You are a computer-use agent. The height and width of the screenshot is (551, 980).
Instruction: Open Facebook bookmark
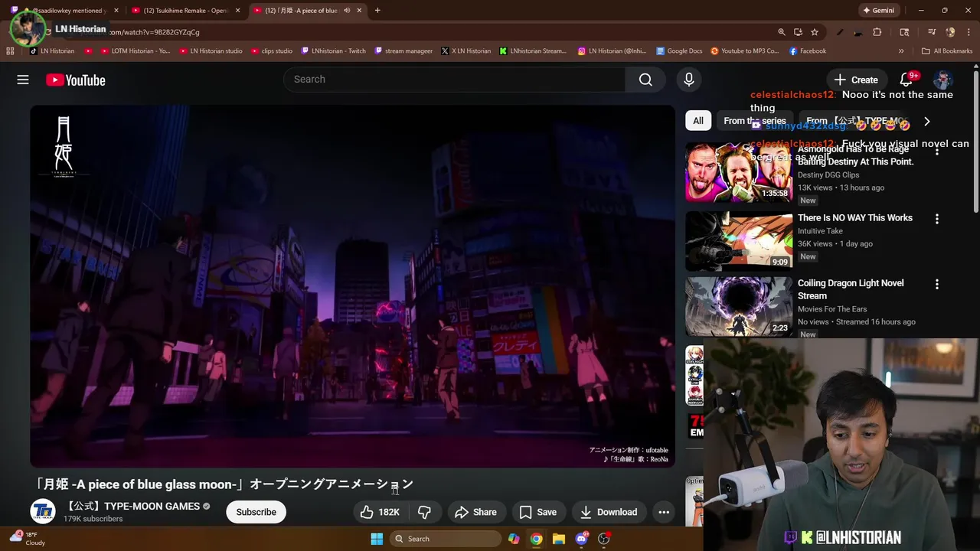click(x=807, y=51)
